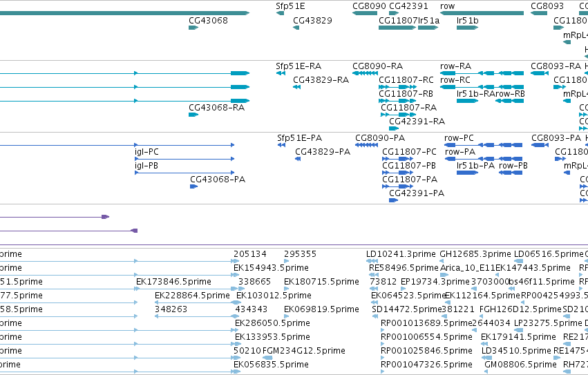The height and width of the screenshot is (375, 588).
Task: Click the CG11807-PA protein label
Action: tap(410, 180)
